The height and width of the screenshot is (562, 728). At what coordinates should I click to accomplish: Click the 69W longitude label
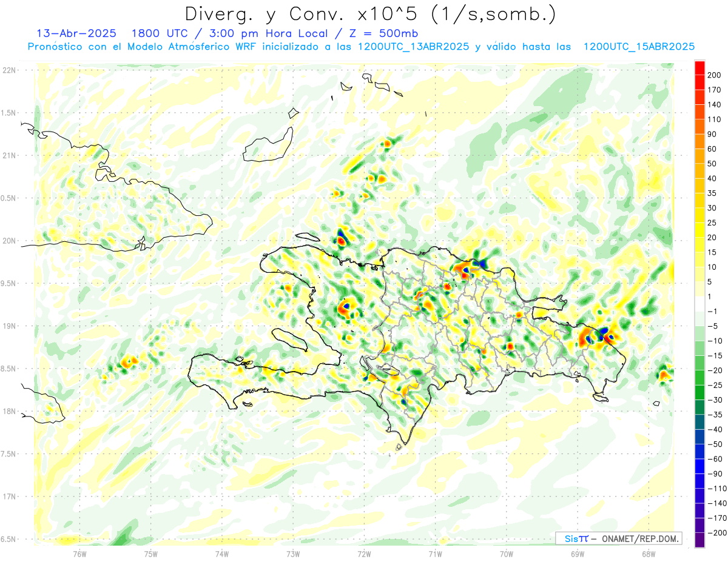click(x=578, y=554)
